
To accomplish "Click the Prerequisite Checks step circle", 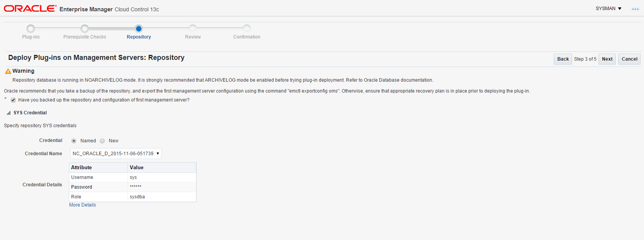I will click(84, 28).
